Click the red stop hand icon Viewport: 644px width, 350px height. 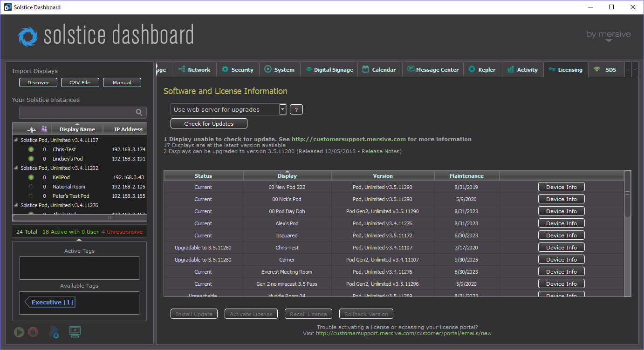coord(33,332)
